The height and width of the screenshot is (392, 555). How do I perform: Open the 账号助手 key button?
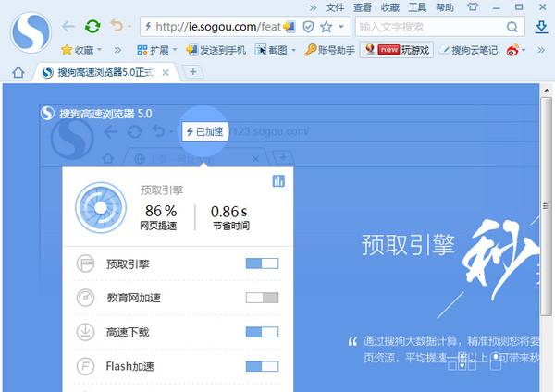click(x=329, y=50)
